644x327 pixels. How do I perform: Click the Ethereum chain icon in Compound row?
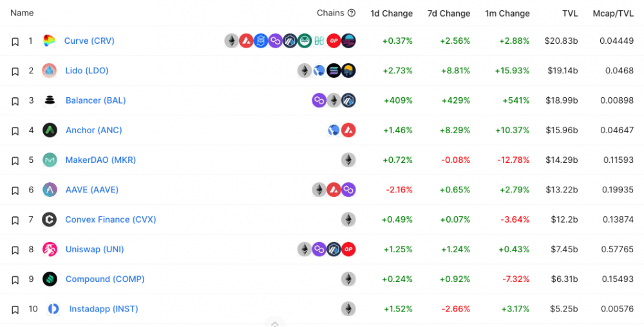click(348, 279)
